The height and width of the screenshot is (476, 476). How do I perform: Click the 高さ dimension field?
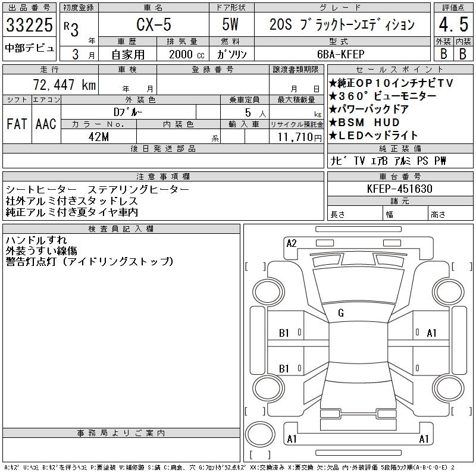pyautogui.click(x=450, y=214)
